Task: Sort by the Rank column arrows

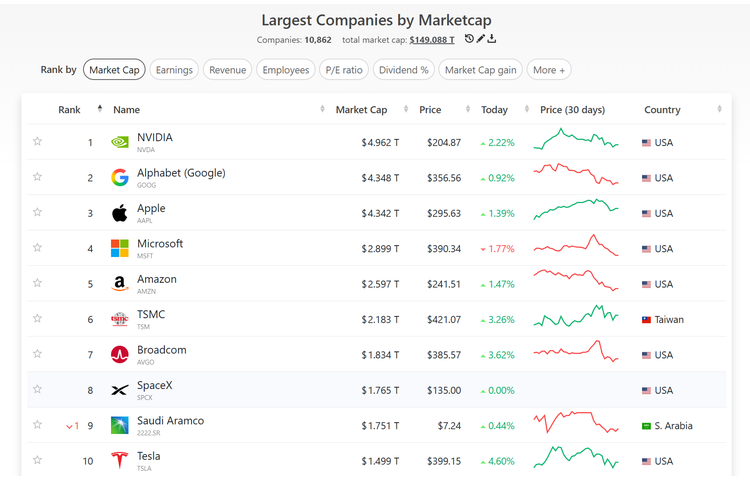Action: point(99,109)
